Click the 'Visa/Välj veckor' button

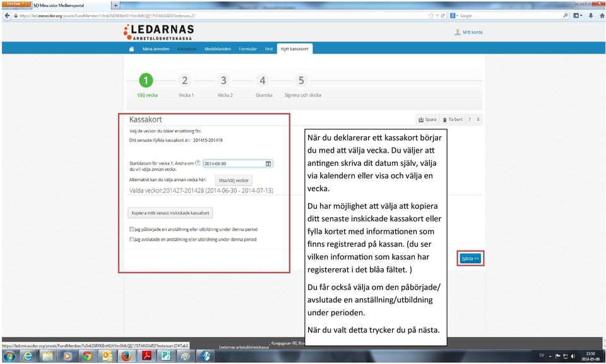coord(234,180)
